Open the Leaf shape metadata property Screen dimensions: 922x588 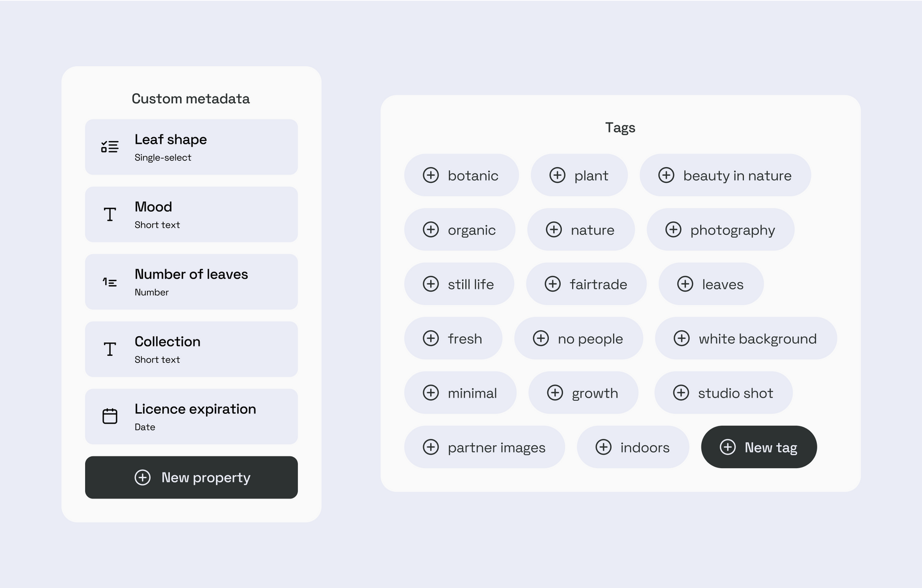pyautogui.click(x=191, y=147)
